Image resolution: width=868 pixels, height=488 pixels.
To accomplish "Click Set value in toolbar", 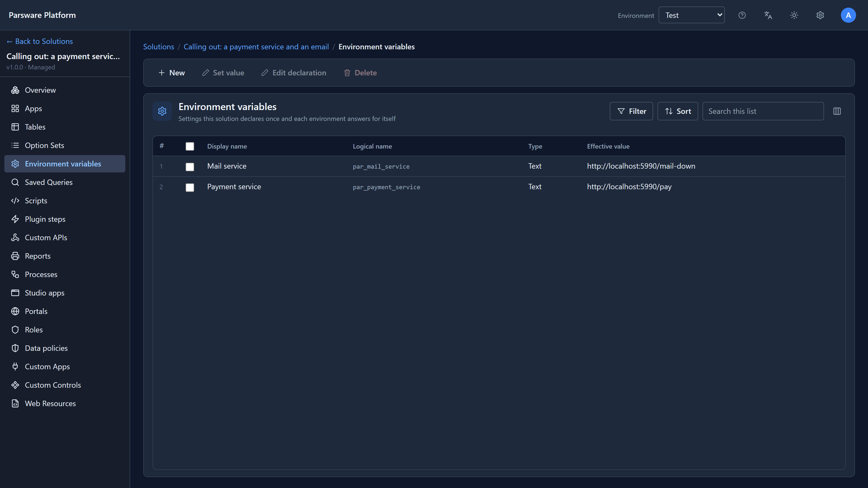I will click(x=223, y=73).
